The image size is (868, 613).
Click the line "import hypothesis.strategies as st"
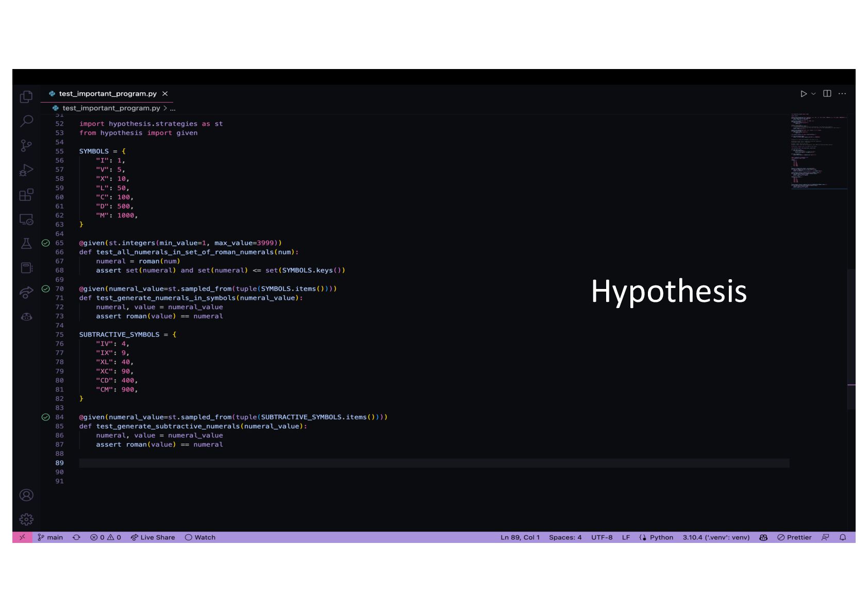151,124
